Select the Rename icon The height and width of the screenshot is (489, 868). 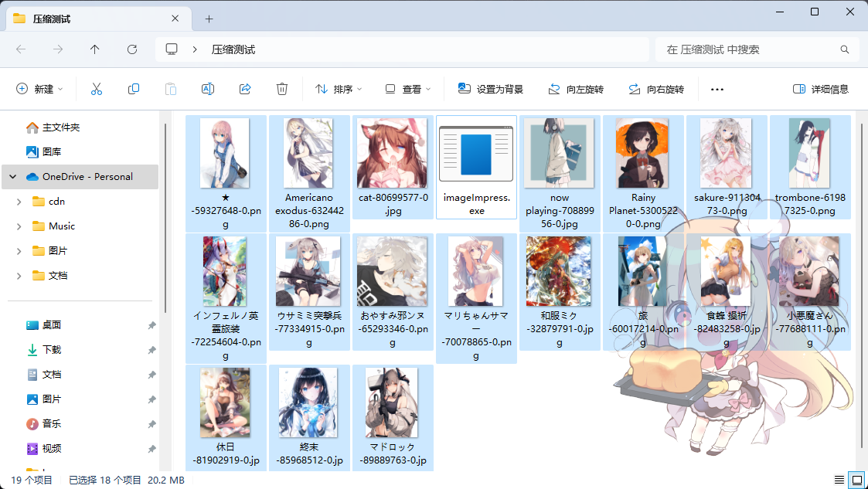click(207, 89)
